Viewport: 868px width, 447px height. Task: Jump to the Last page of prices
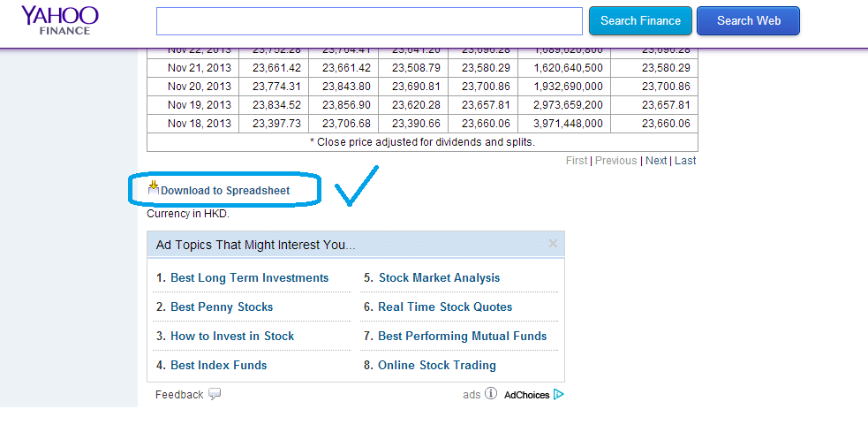(685, 161)
